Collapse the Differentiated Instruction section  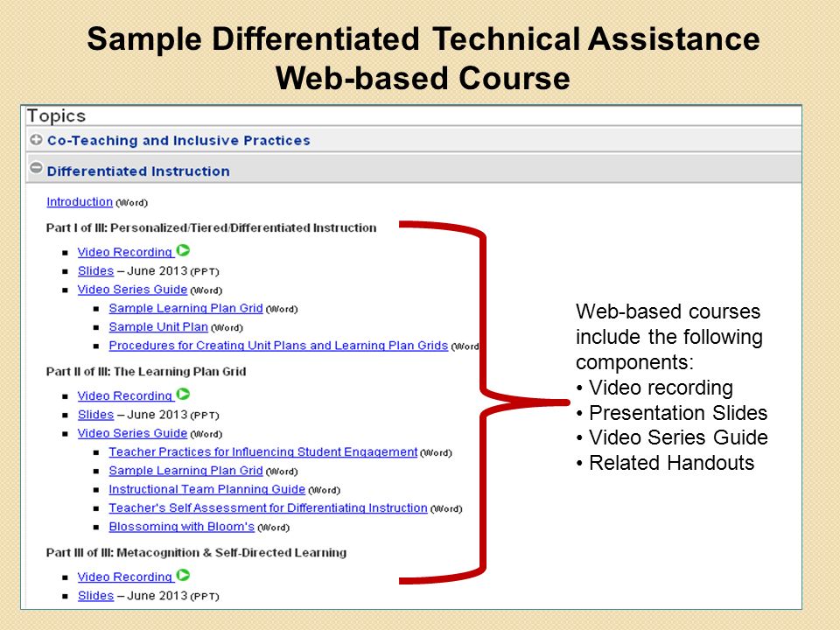pyautogui.click(x=36, y=168)
